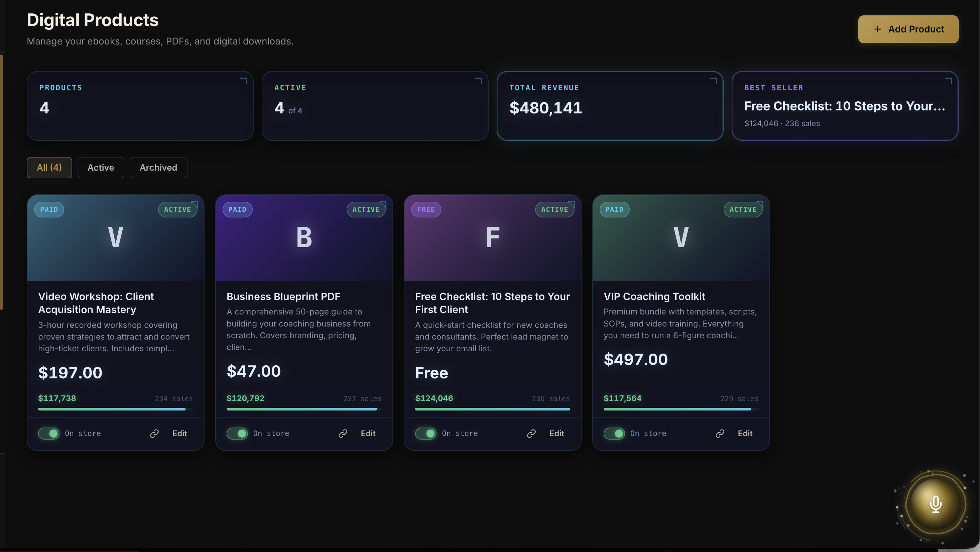Copy link icon for Business Blueprint PDF
980x552 pixels.
click(x=343, y=434)
